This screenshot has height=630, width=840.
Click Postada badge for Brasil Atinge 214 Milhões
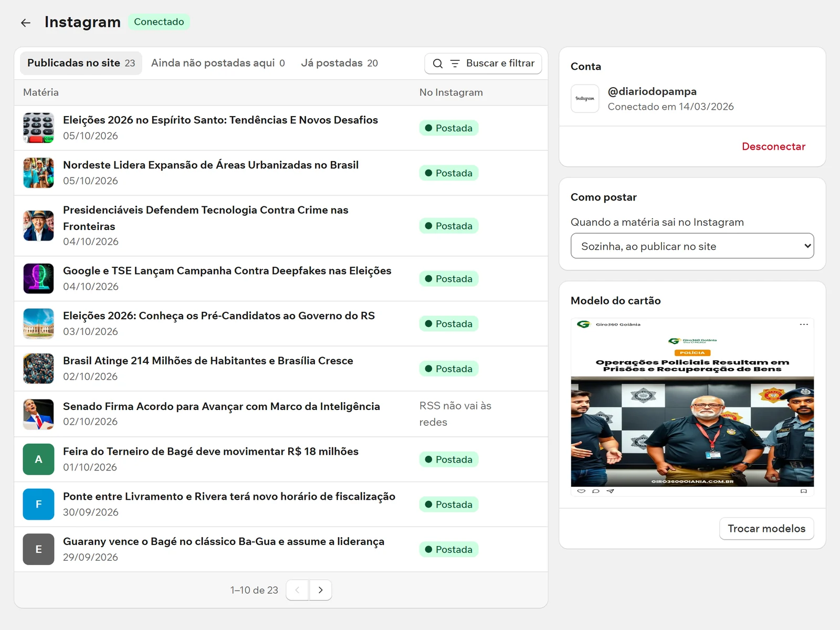(449, 369)
